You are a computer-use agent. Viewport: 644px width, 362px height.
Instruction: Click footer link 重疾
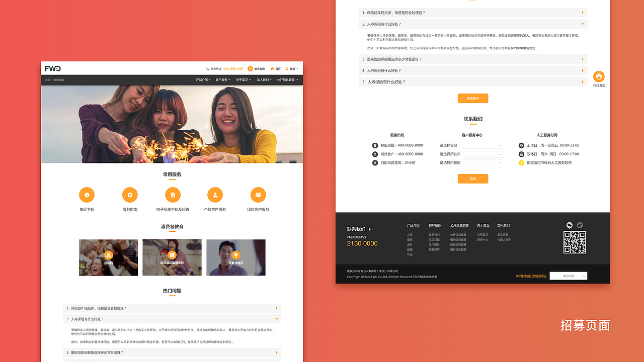(x=410, y=240)
